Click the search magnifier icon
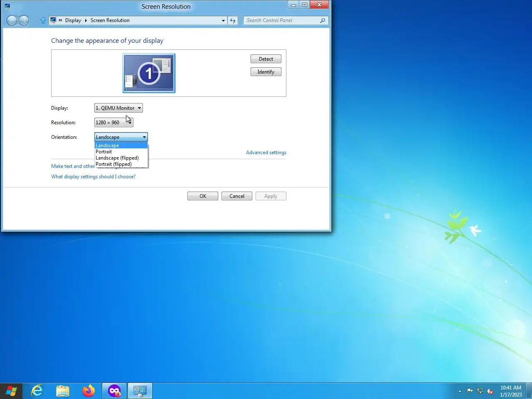Image resolution: width=532 pixels, height=399 pixels. [323, 20]
